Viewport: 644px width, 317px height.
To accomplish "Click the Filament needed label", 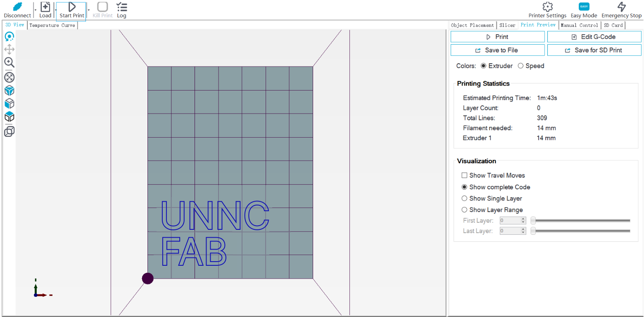I will click(488, 128).
